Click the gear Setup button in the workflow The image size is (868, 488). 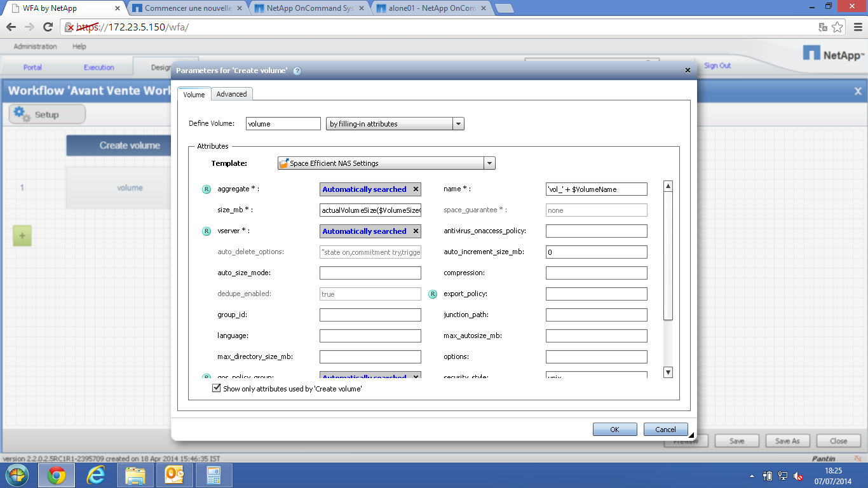(x=47, y=114)
